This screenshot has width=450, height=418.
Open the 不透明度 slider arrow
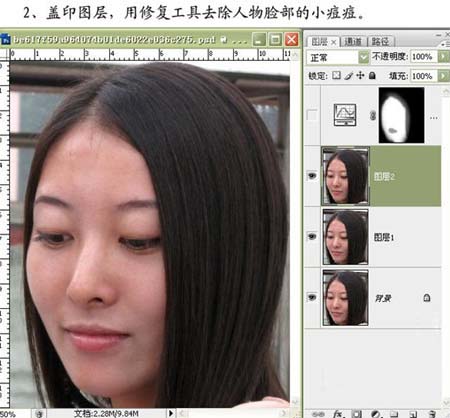tap(444, 57)
